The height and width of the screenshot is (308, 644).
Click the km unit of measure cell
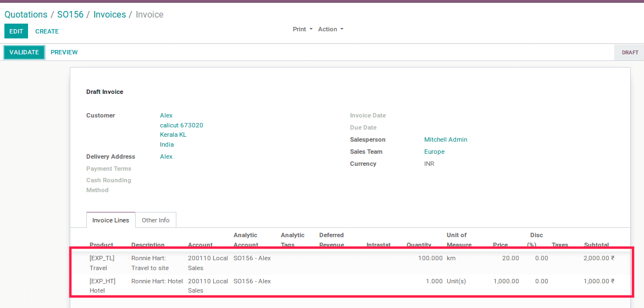click(451, 259)
